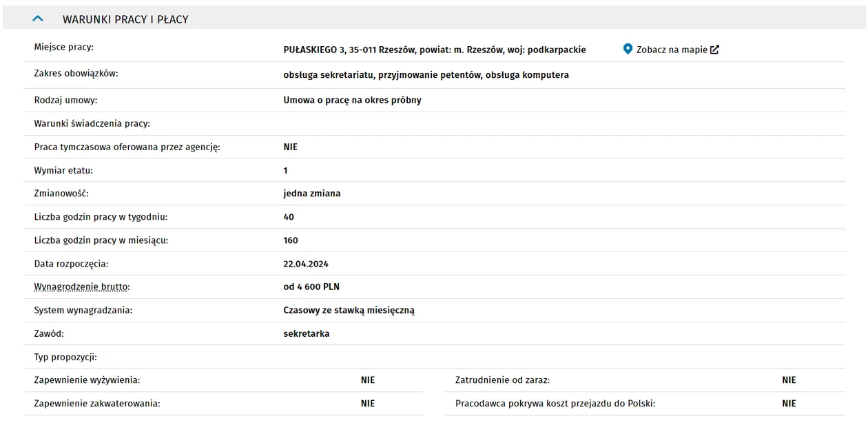
Task: Select the Puławskiego 3 Rzeszów address text
Action: 435,50
